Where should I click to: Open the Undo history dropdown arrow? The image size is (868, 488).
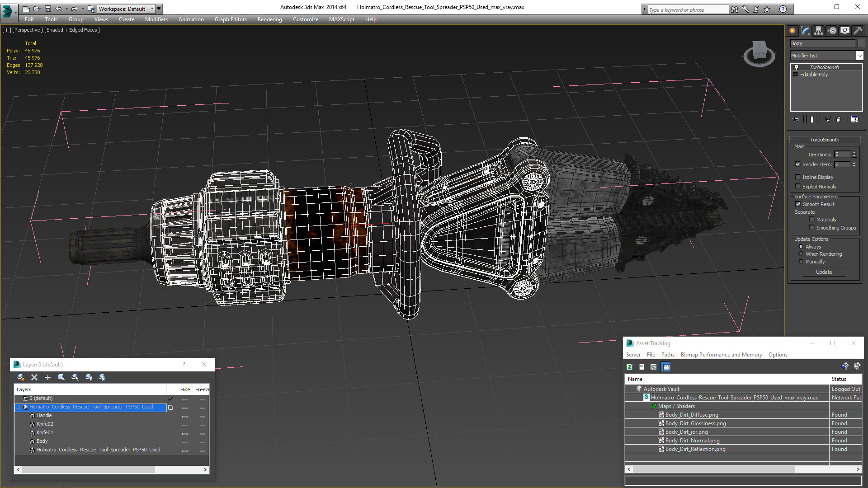coord(66,9)
